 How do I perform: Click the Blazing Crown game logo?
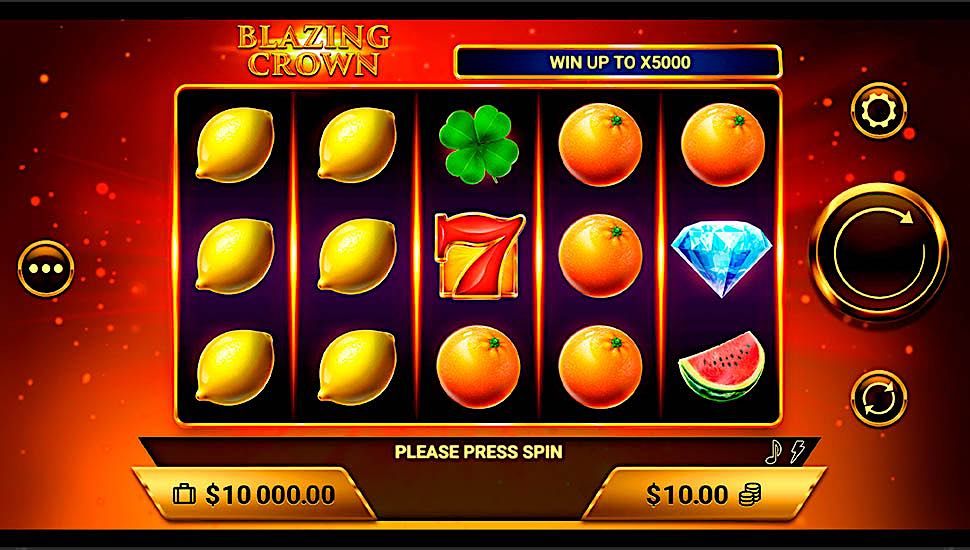click(x=314, y=51)
